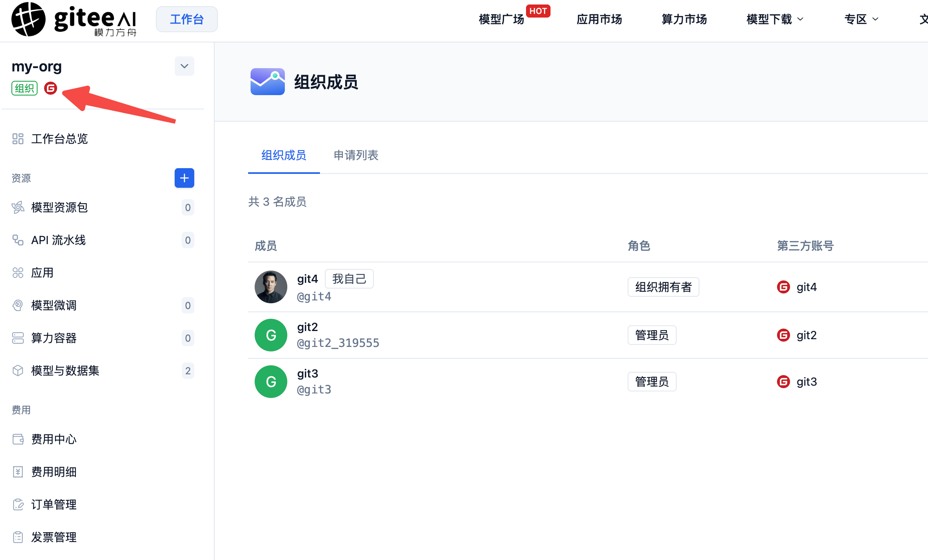Click the 组织成员 page header icon
928x560 pixels.
pyautogui.click(x=268, y=82)
